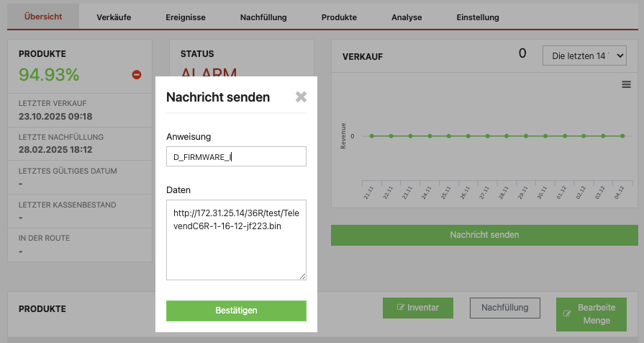Select the Übersicht tab
This screenshot has height=343, width=644.
pos(43,17)
